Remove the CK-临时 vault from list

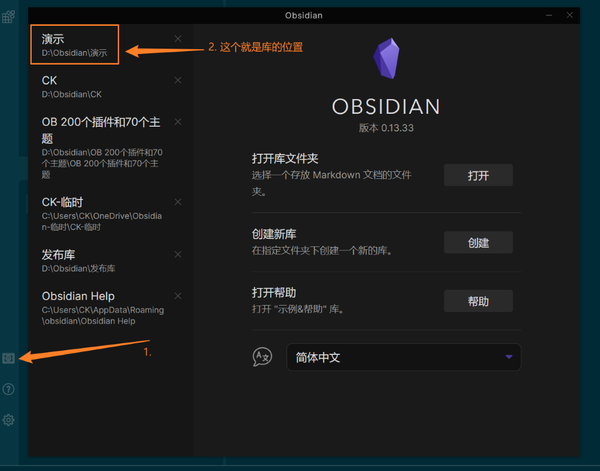178,202
